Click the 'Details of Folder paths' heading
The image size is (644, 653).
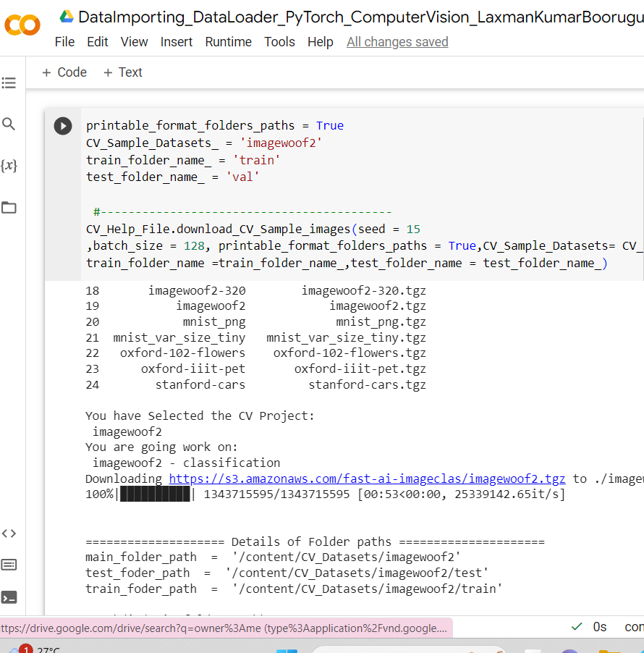point(311,542)
